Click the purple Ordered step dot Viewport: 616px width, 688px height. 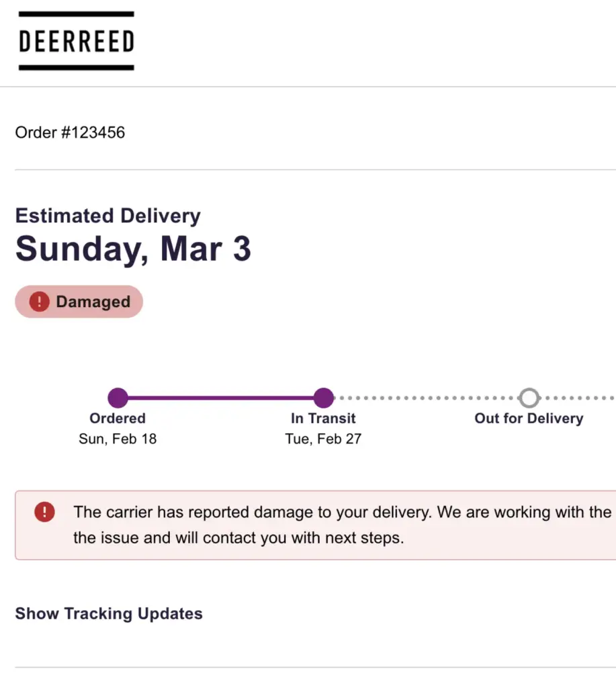point(118,398)
